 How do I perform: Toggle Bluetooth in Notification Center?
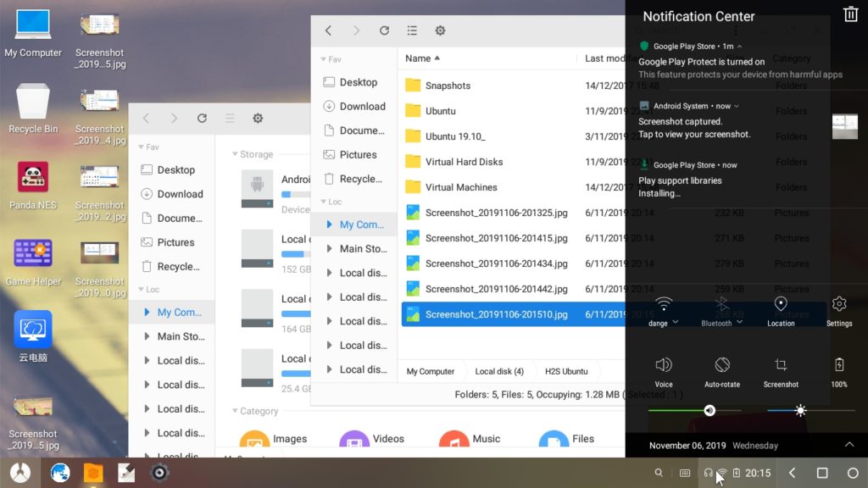722,304
